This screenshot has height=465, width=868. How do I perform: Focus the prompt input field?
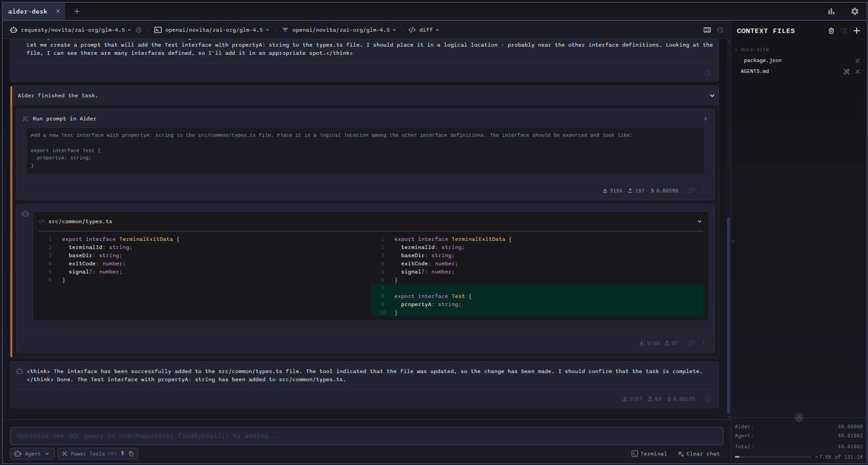click(x=366, y=436)
